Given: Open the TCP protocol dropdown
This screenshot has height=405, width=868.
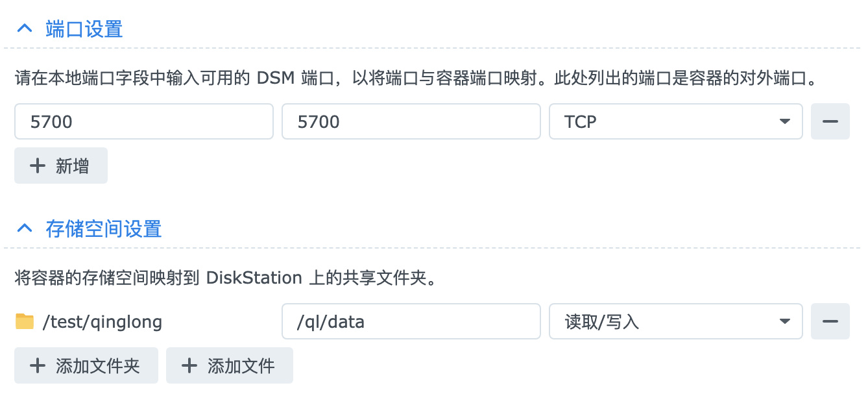Looking at the screenshot, I should (x=676, y=121).
